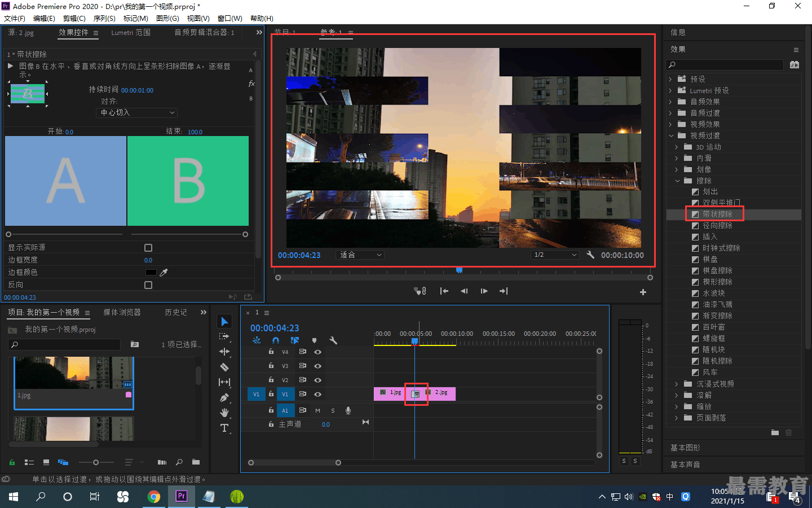Click the taskbar search magnifier
The width and height of the screenshot is (812, 508).
(41, 497)
